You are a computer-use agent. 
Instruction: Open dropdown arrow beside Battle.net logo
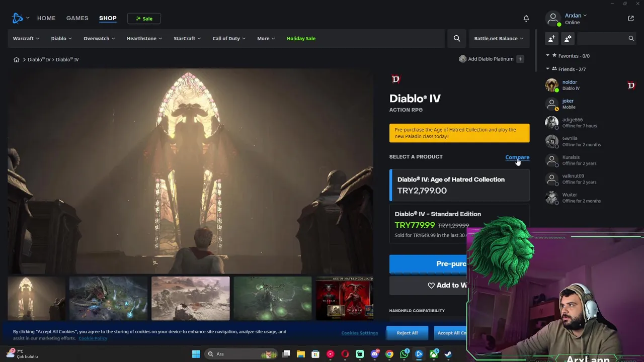[28, 18]
